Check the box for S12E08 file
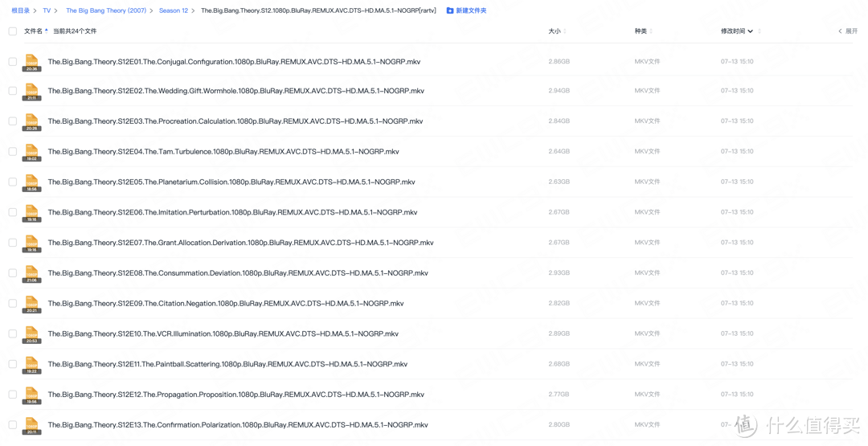Image resolution: width=868 pixels, height=446 pixels. coord(12,273)
